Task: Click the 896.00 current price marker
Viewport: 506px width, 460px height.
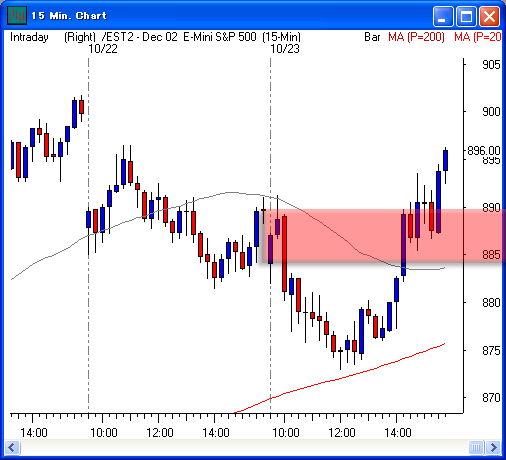Action: coord(484,151)
